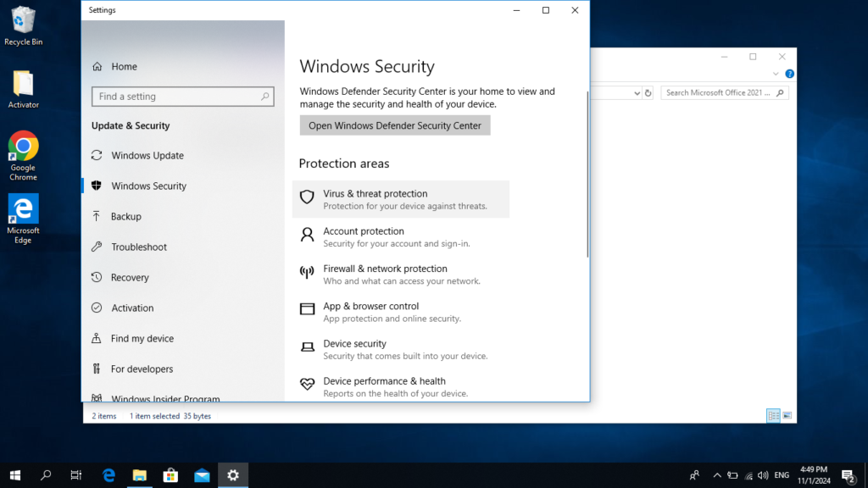Screen dimensions: 868x488
Task: Show hidden system tray icons
Action: click(x=717, y=475)
